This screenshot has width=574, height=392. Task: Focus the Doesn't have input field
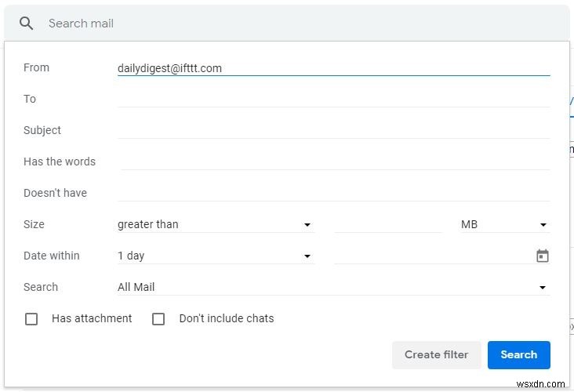click(x=333, y=193)
